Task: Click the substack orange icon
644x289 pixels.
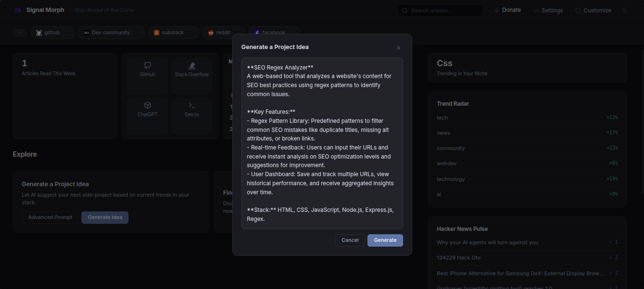Action: tap(157, 33)
